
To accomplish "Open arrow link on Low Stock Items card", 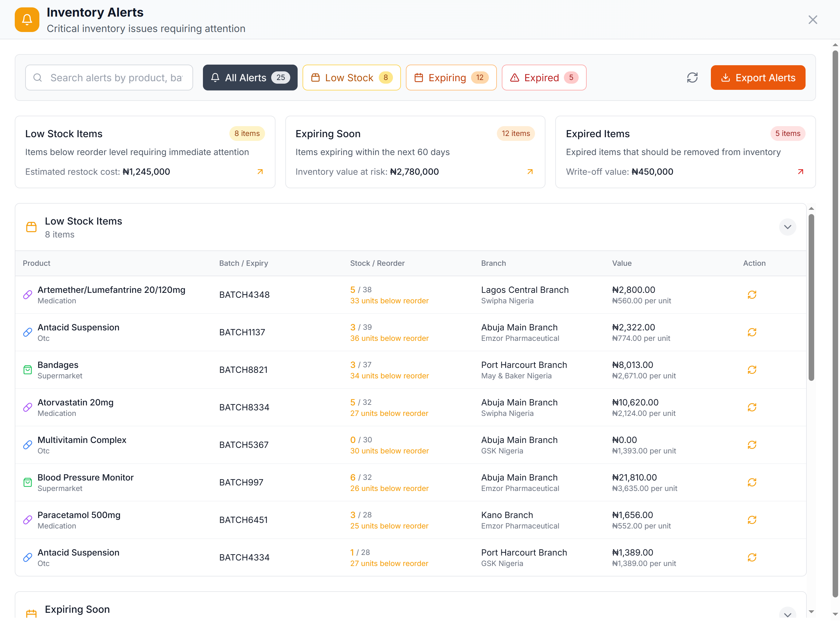I will [x=260, y=172].
